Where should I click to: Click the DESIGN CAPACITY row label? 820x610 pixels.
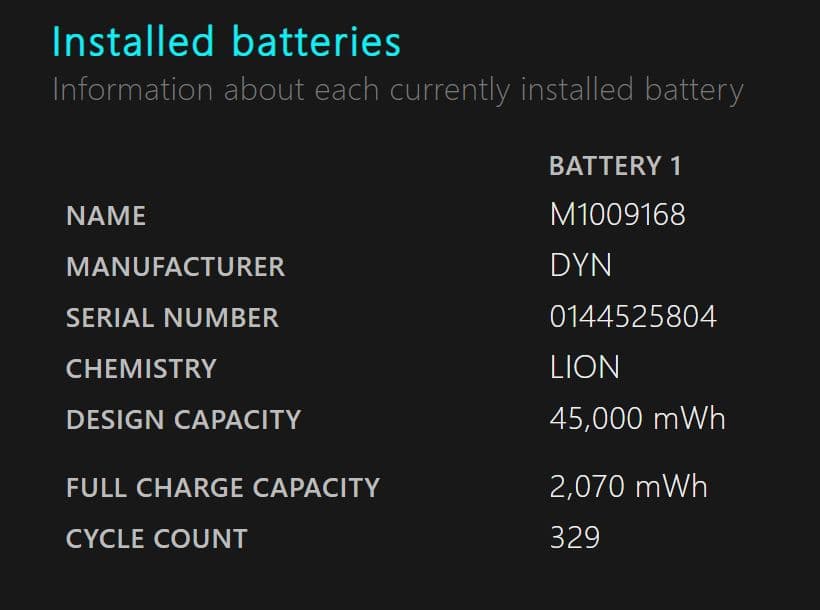(x=183, y=419)
